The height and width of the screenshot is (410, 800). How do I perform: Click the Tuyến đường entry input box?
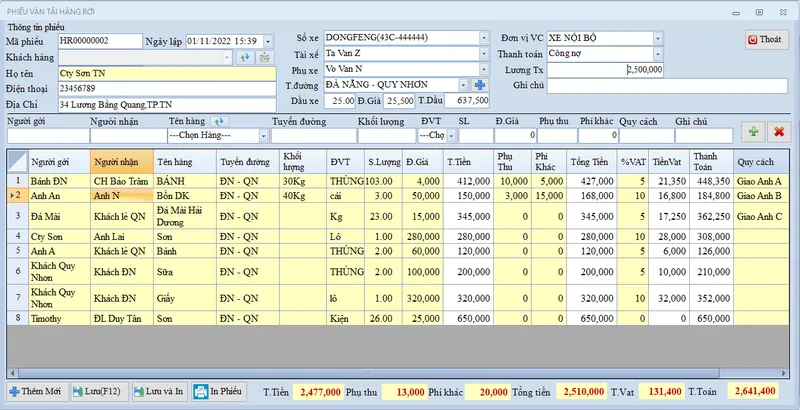point(314,136)
